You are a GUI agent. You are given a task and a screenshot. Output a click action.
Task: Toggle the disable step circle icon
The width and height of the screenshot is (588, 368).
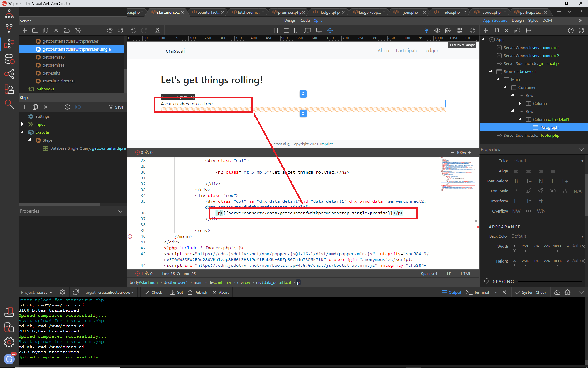67,107
